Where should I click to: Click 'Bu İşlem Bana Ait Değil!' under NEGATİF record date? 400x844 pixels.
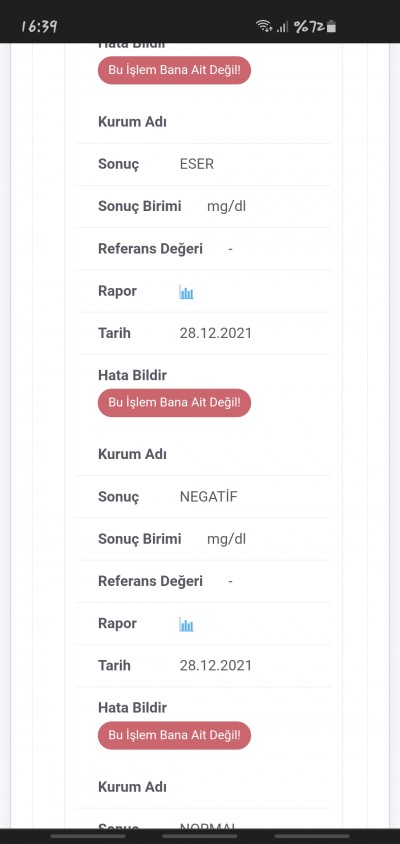click(x=174, y=735)
